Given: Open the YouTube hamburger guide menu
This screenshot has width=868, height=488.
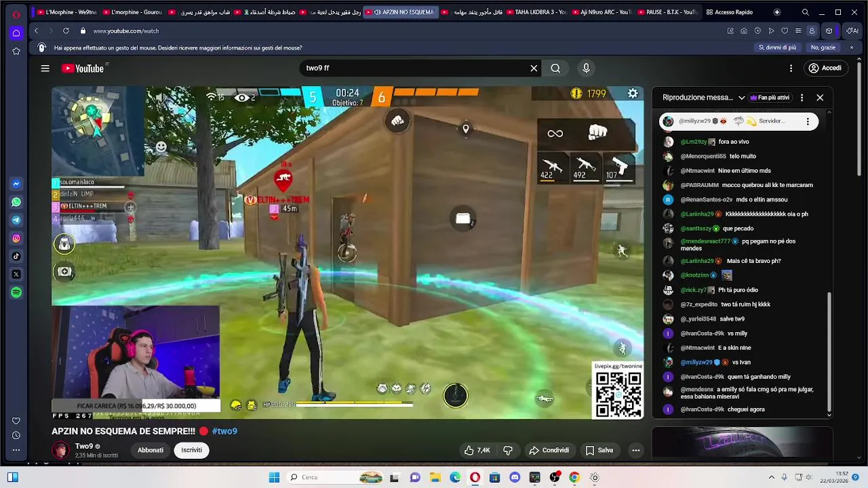Looking at the screenshot, I should [45, 68].
